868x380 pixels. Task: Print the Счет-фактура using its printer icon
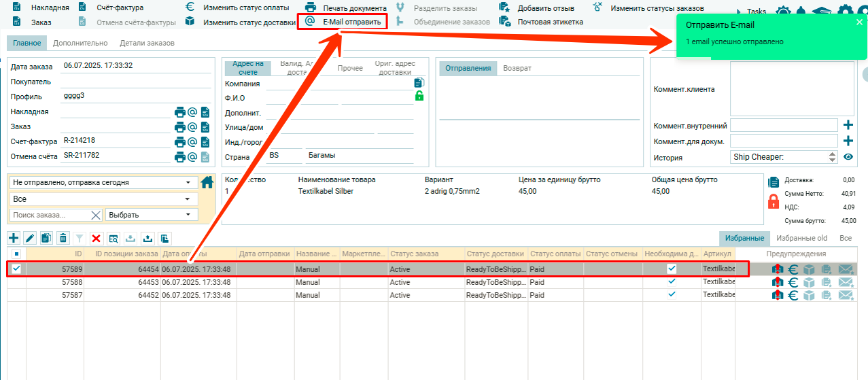pyautogui.click(x=180, y=142)
